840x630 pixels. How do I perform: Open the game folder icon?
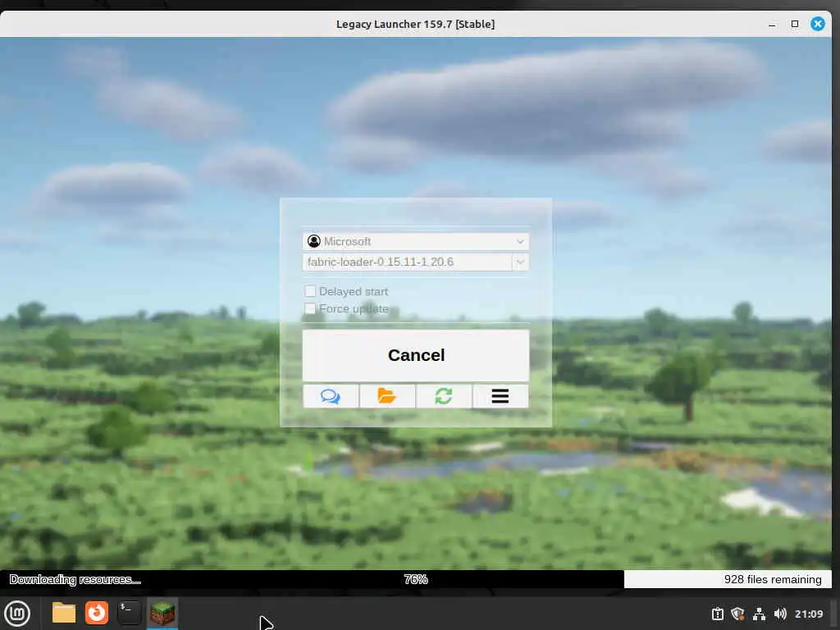pyautogui.click(x=387, y=396)
